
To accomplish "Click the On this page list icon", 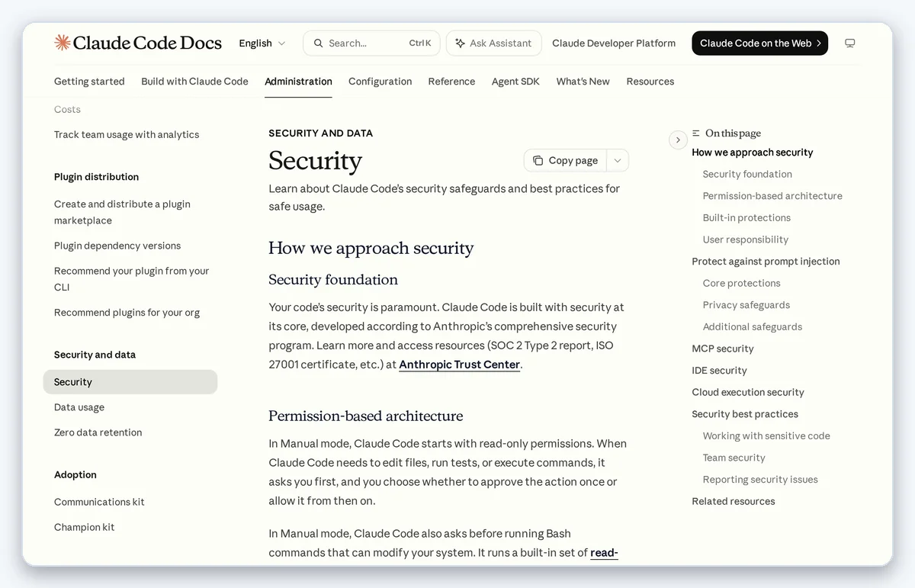I will pos(696,133).
